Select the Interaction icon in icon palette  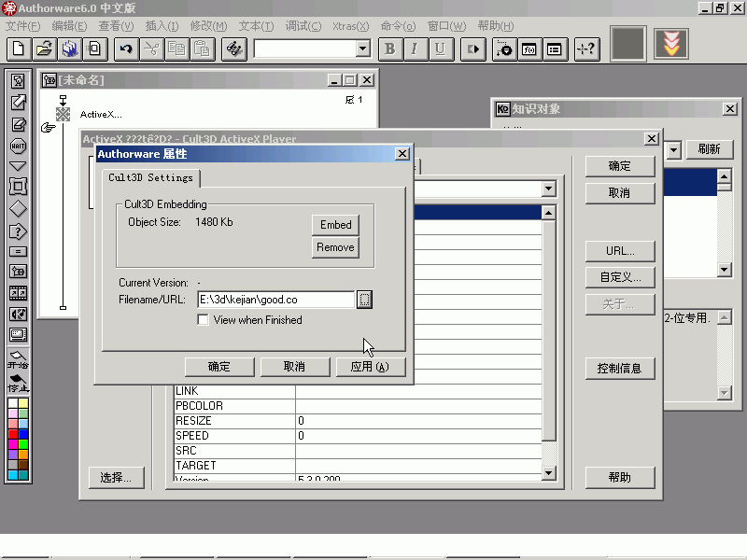(x=18, y=231)
